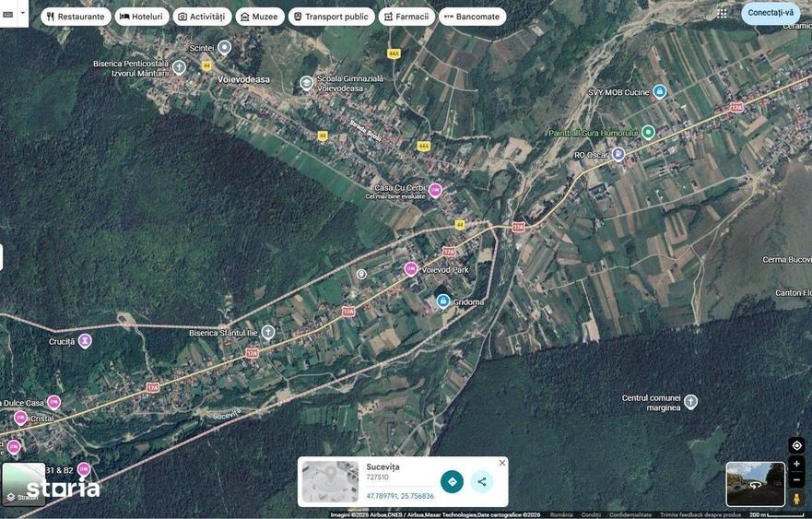
Task: Select the B1 & B2 lodging pin
Action: pyautogui.click(x=84, y=469)
